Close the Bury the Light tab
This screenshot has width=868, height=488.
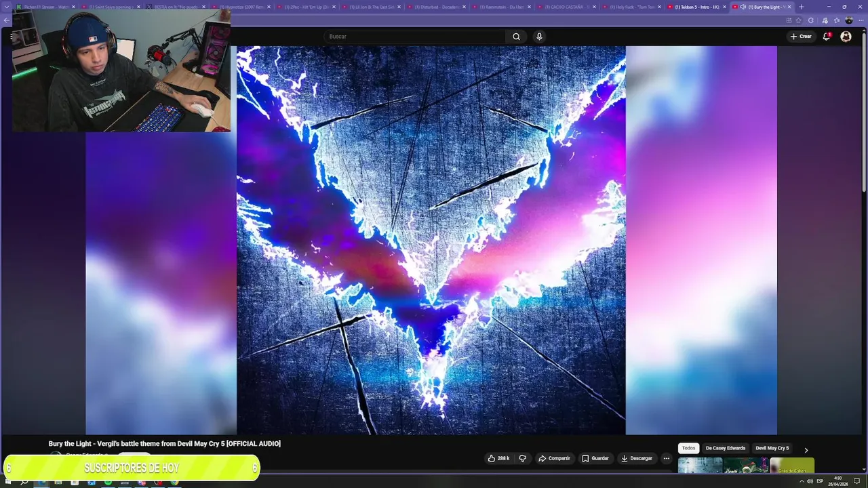click(789, 7)
